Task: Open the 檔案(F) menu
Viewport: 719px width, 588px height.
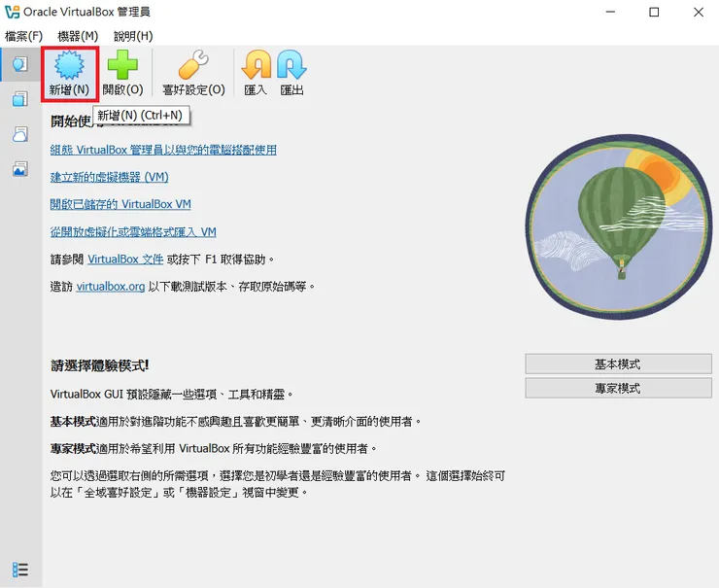Action: tap(23, 36)
